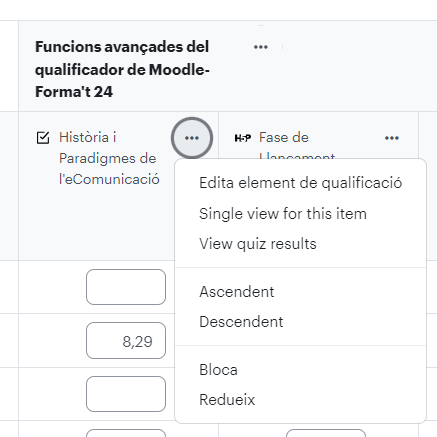Open the Fase de activity link
This screenshot has width=437, height=437.
coord(284,137)
